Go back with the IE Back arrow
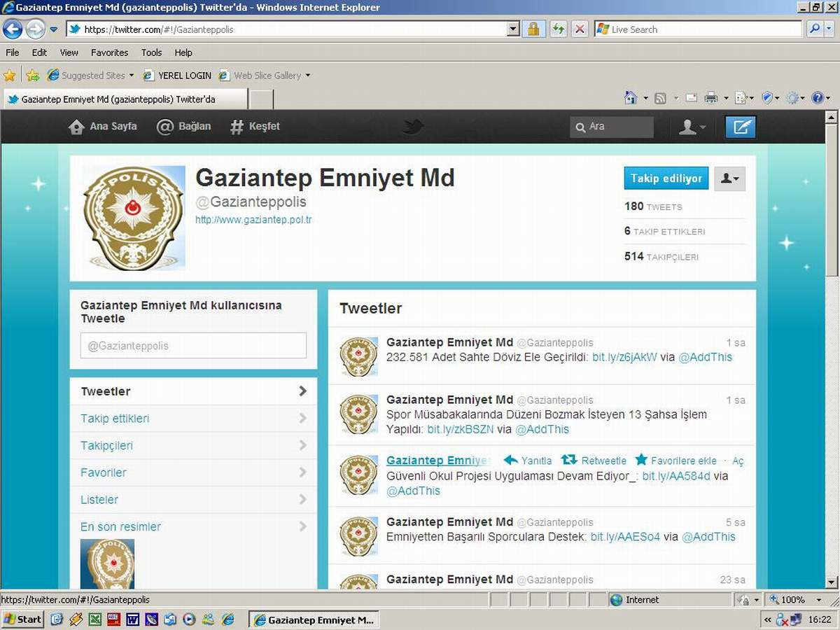 13,29
